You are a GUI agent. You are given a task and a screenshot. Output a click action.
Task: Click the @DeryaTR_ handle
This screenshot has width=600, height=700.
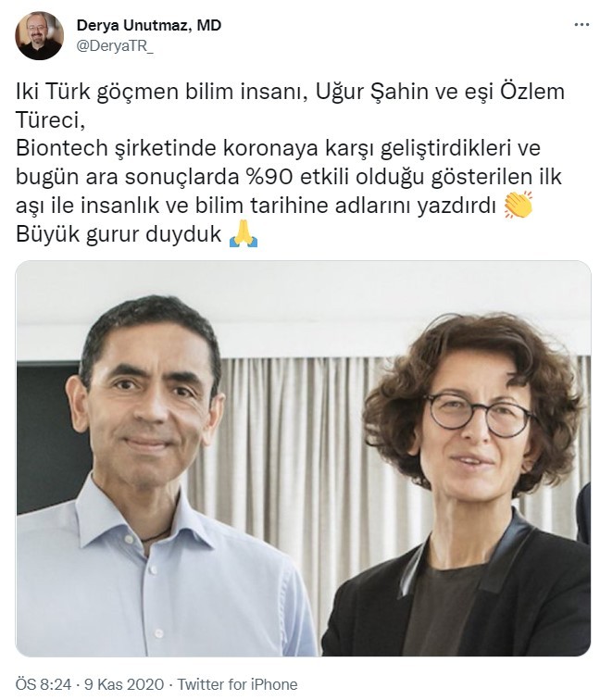pyautogui.click(x=115, y=46)
